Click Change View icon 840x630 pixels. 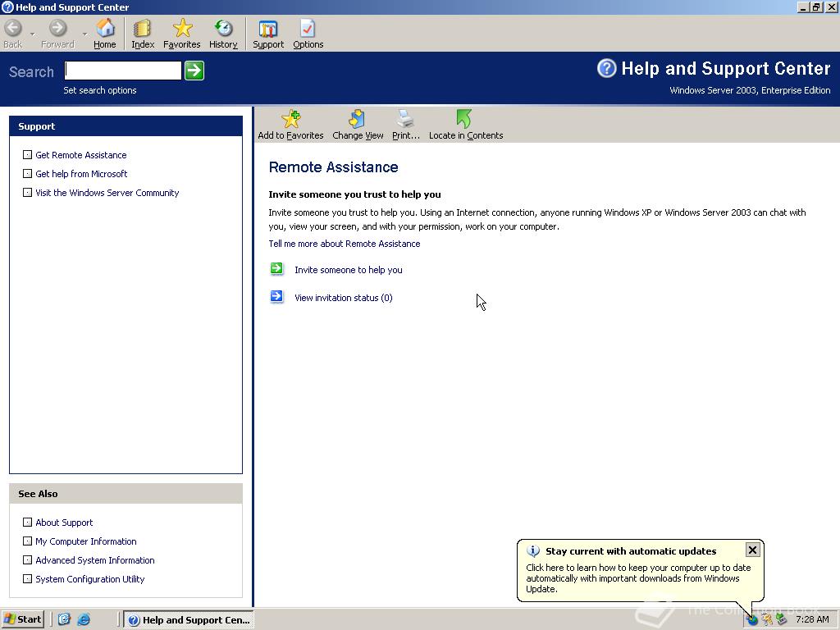click(x=357, y=119)
